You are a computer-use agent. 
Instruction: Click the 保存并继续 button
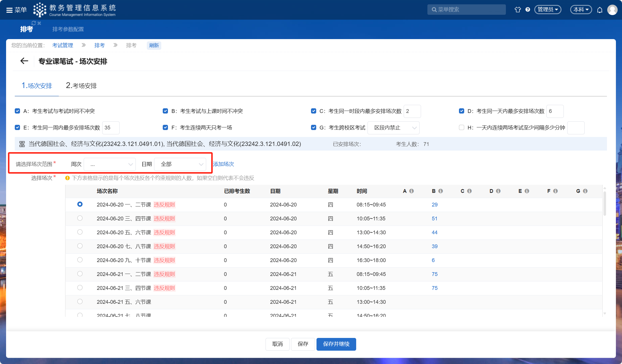336,344
